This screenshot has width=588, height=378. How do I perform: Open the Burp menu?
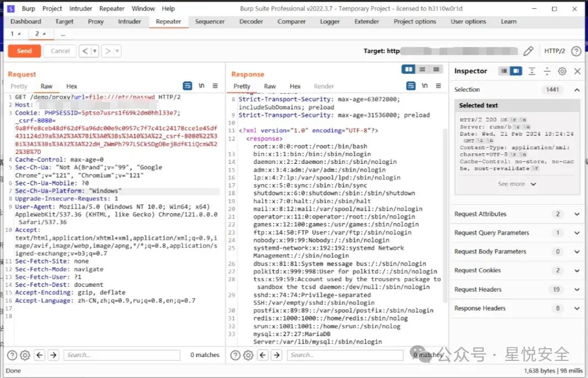pyautogui.click(x=28, y=9)
